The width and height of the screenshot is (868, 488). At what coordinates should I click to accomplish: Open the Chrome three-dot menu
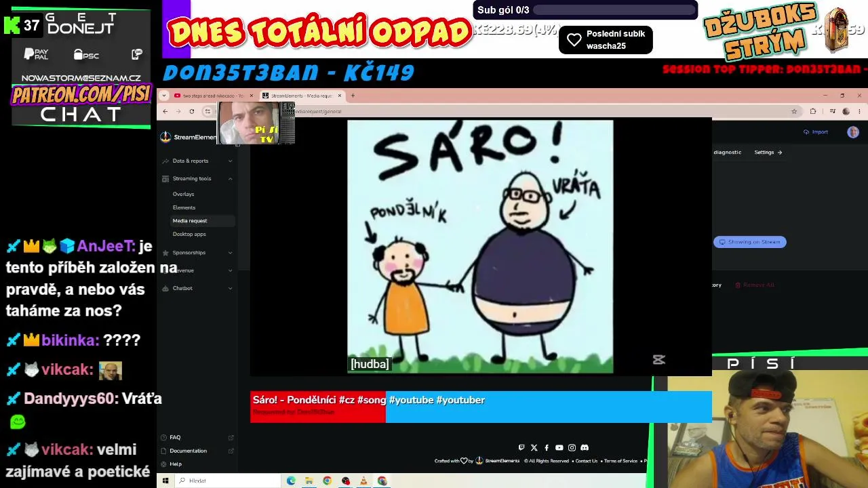[x=859, y=111]
